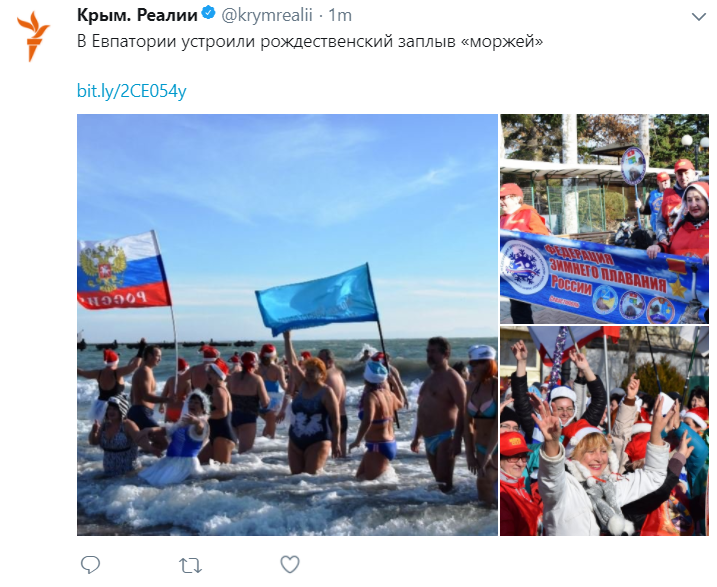Open the Федерация зимнего плавания banner photo
717x587 pixels.
click(x=605, y=219)
